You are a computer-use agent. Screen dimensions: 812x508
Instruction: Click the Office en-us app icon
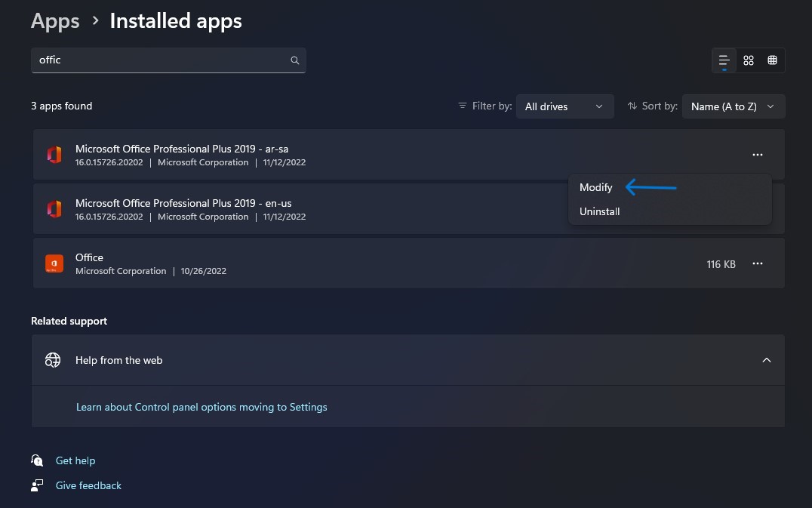click(x=54, y=209)
